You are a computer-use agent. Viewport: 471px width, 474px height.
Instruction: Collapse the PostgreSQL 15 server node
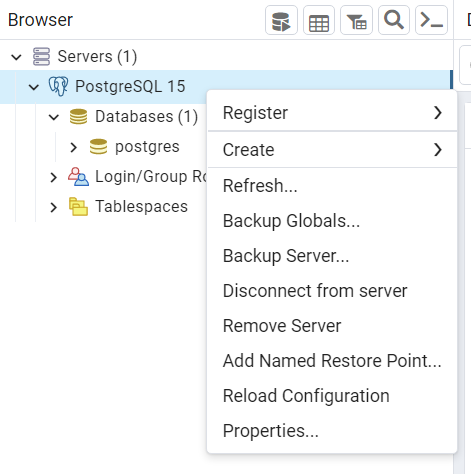pyautogui.click(x=34, y=87)
